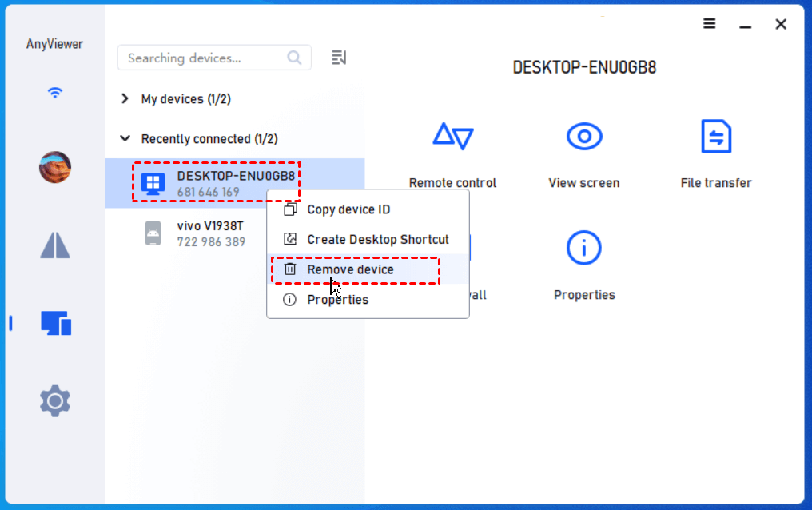Viewport: 812px width, 510px height.
Task: Expand the My devices group
Action: pos(125,98)
